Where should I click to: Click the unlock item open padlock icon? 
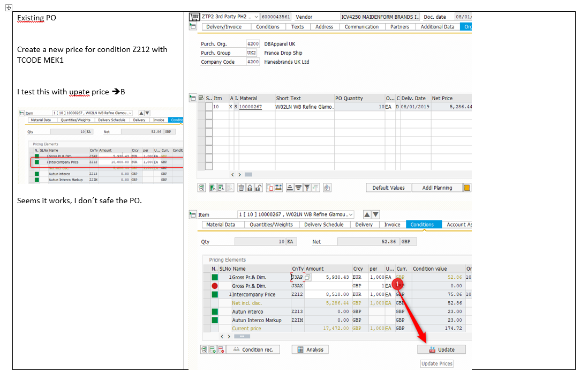point(259,188)
